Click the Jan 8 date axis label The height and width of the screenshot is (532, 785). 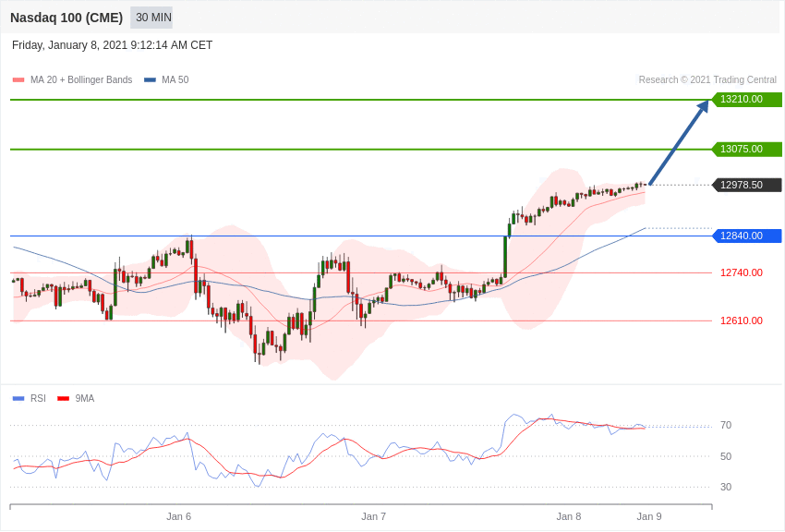point(568,516)
